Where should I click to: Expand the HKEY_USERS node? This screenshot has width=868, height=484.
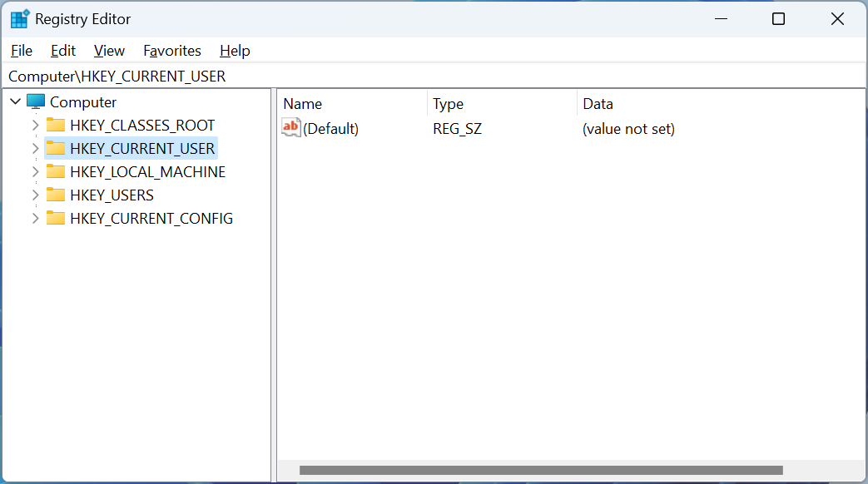pyautogui.click(x=35, y=195)
